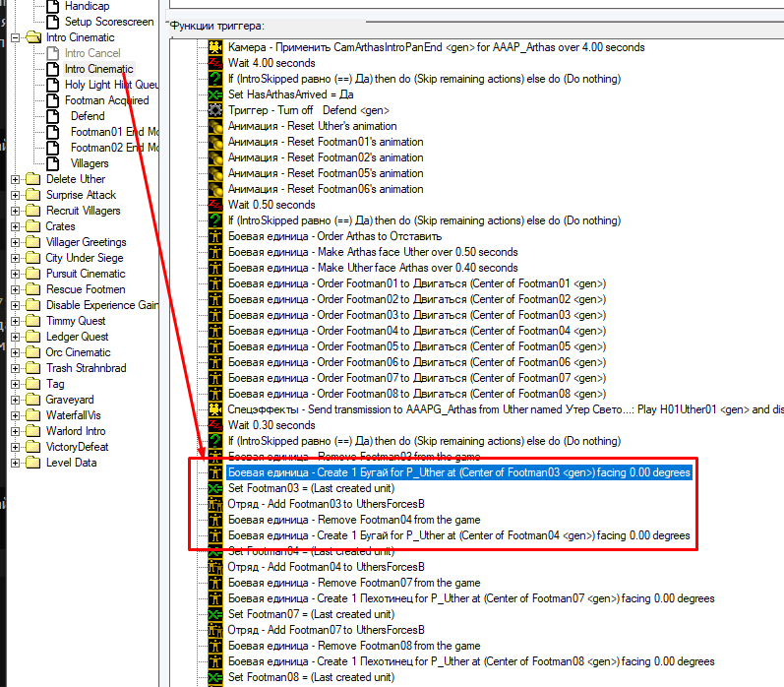Viewport: 784px width, 687px height.
Task: Expand the VictoryDefeat folder
Action: (16, 447)
